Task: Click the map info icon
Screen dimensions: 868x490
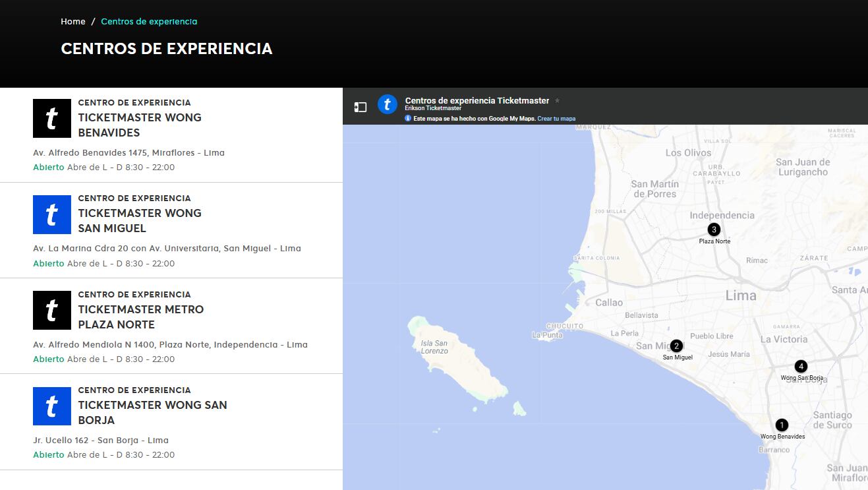Action: point(408,119)
